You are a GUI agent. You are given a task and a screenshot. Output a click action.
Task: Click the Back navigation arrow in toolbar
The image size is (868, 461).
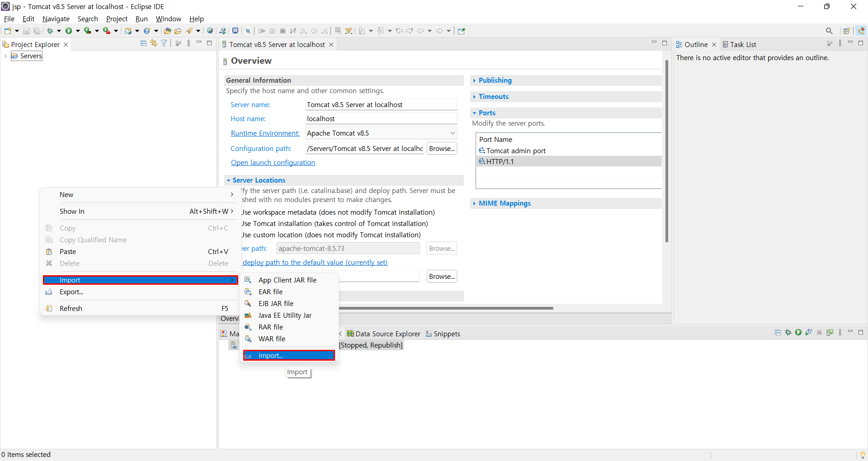tap(420, 31)
